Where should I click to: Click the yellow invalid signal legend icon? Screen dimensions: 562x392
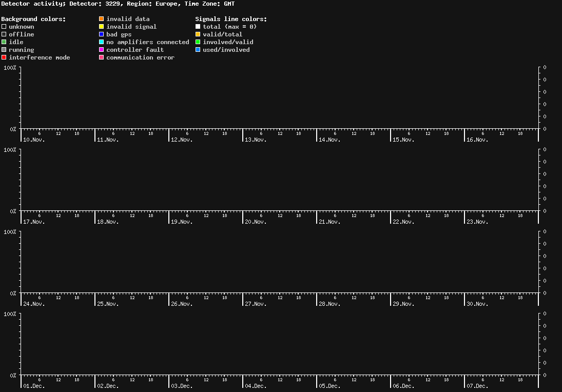[102, 26]
